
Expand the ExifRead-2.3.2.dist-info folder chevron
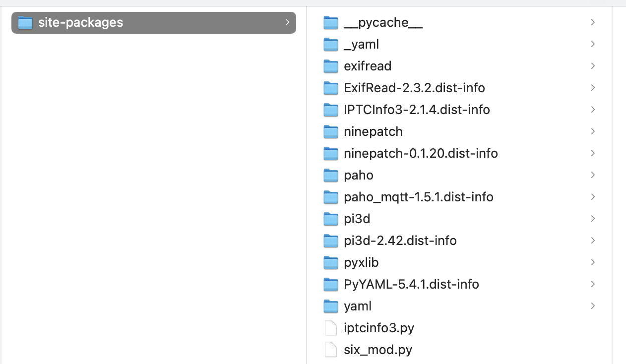(x=592, y=88)
